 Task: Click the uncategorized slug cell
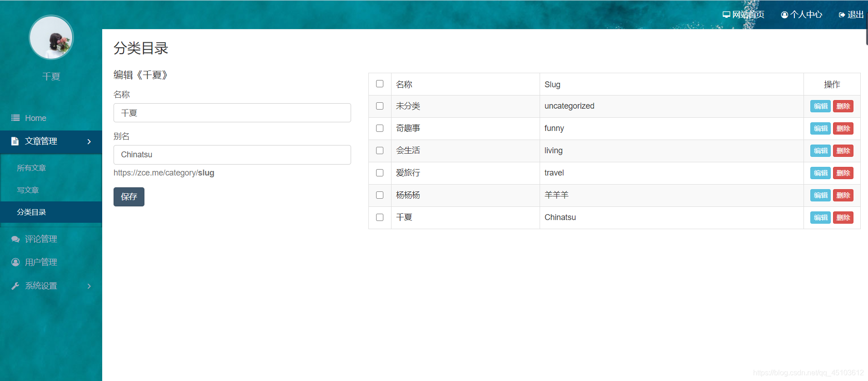[671, 106]
